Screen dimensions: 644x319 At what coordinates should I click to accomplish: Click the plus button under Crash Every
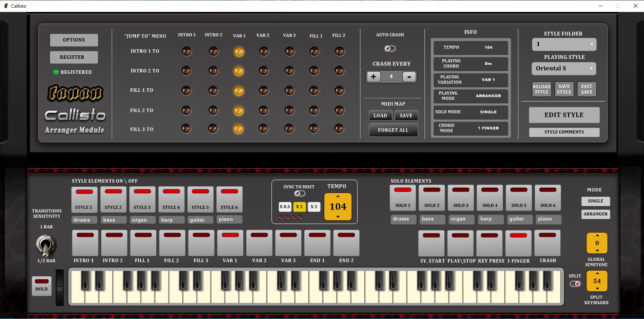(373, 76)
